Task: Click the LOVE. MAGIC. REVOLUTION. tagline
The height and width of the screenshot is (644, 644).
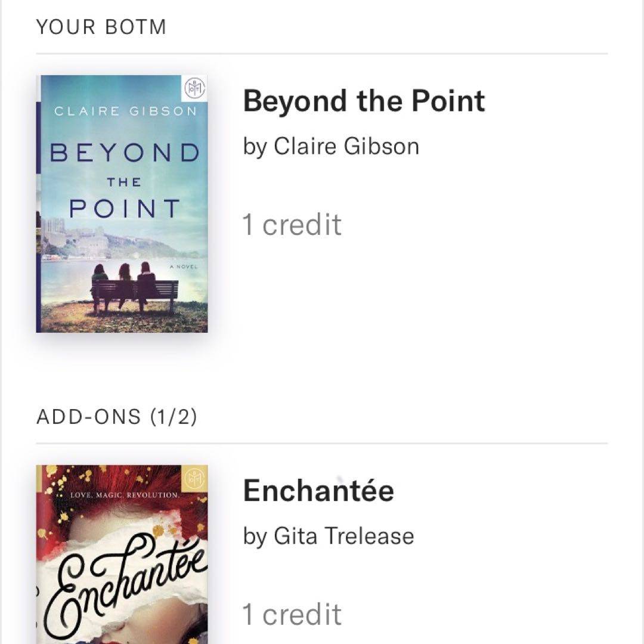Action: click(125, 495)
